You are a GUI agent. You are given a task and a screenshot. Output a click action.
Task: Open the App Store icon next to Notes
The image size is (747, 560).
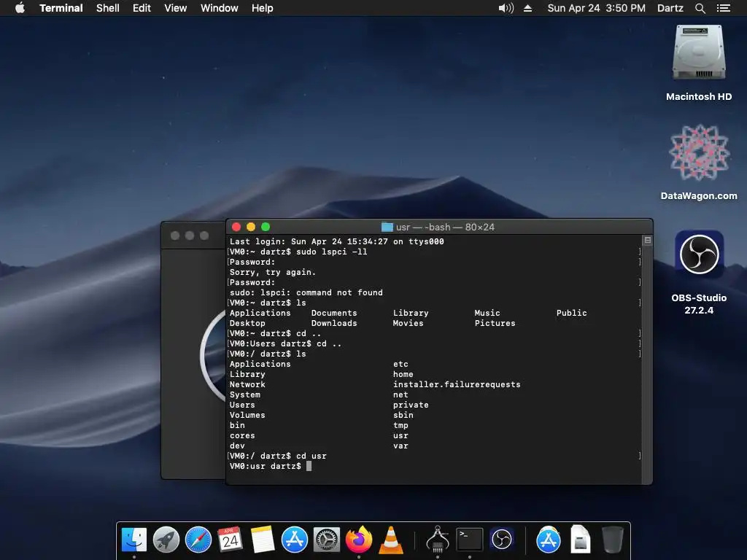click(x=295, y=540)
